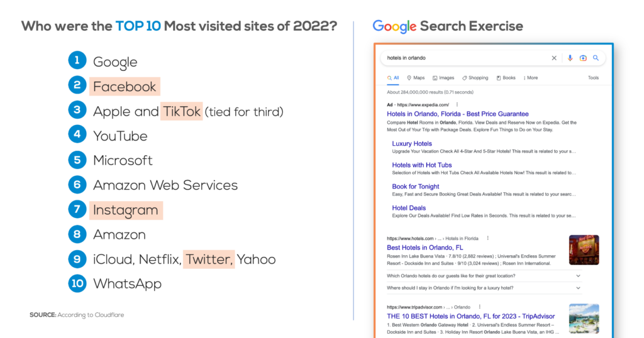Expand 'Where should I stay in Orlando' question
644x338 pixels.
click(x=484, y=288)
